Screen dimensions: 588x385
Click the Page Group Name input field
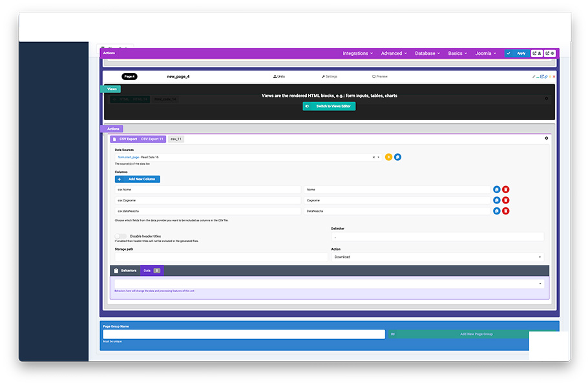click(243, 334)
